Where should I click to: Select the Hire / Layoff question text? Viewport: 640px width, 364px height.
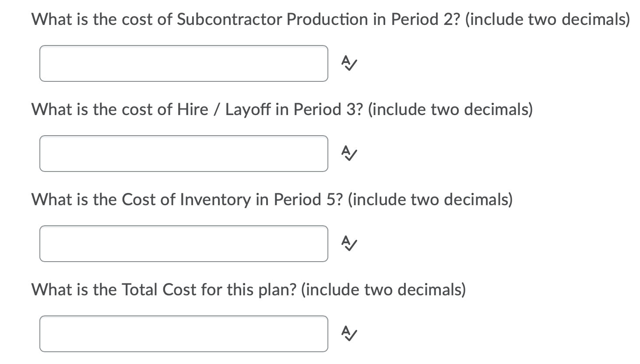(x=281, y=109)
